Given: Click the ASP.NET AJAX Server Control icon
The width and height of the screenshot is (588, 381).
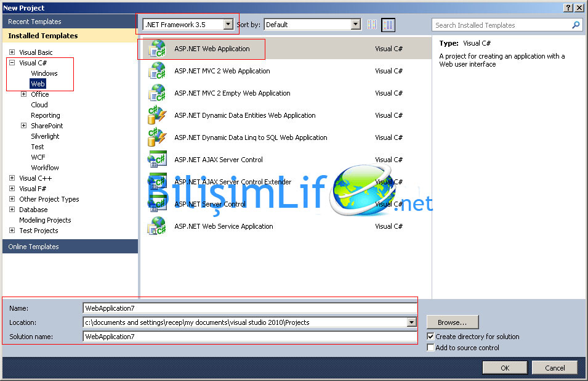Looking at the screenshot, I should (157, 160).
